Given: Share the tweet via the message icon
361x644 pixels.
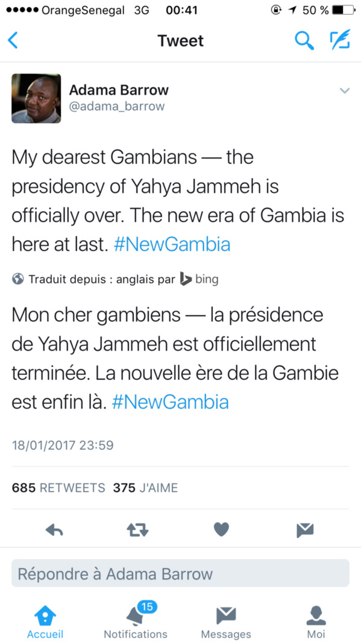Looking at the screenshot, I should point(304,529).
